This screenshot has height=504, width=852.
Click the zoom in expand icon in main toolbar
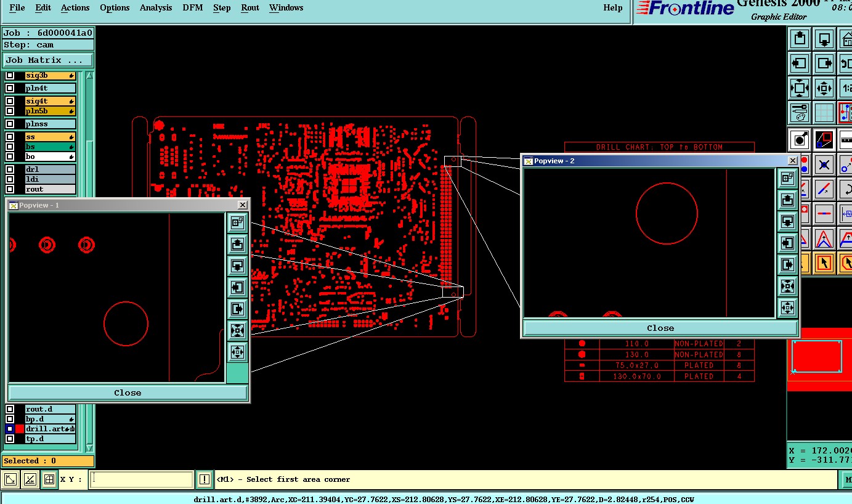point(799,88)
